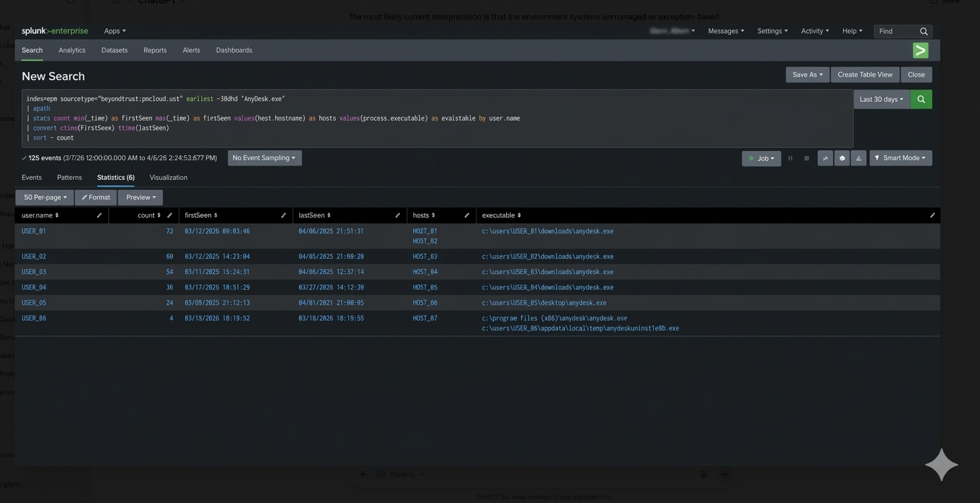Click the share job icon
This screenshot has height=503, width=980.
tap(825, 158)
